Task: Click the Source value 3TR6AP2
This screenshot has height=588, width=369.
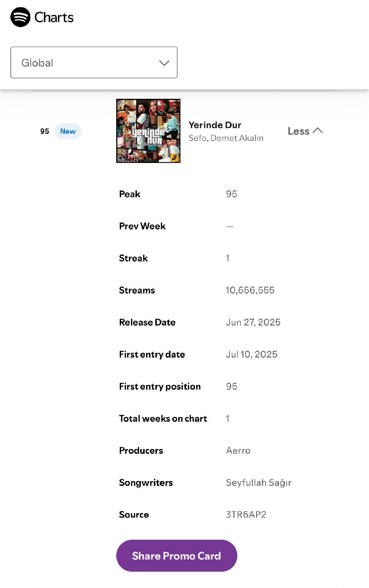Action: [x=246, y=515]
